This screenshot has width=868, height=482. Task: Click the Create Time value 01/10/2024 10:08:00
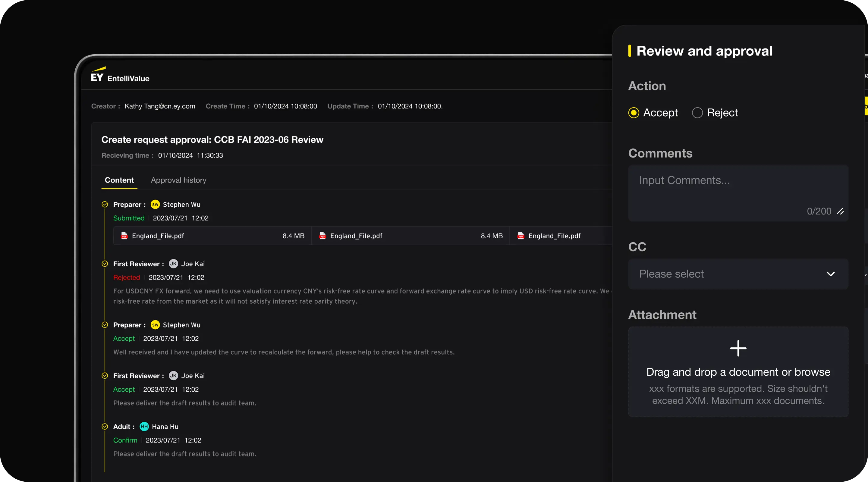click(285, 106)
